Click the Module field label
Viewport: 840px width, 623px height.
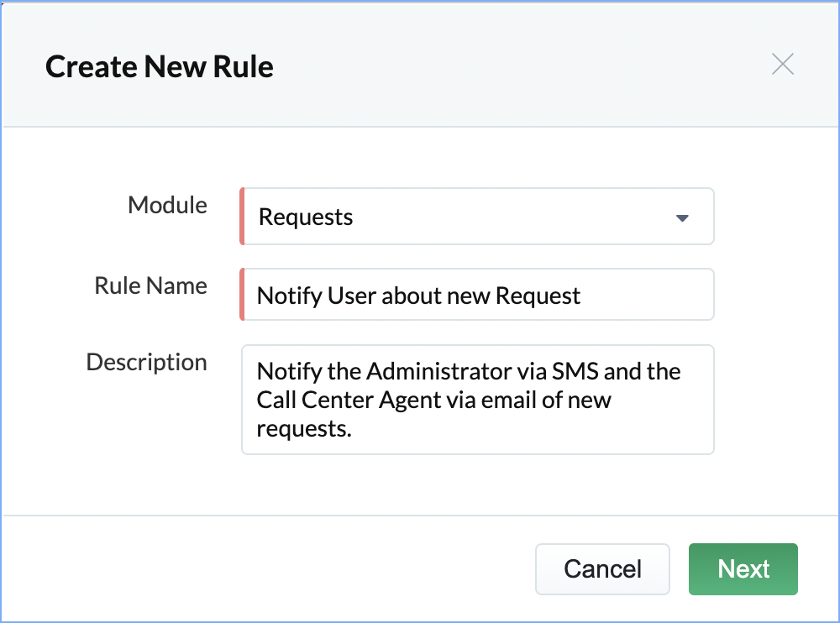[167, 205]
